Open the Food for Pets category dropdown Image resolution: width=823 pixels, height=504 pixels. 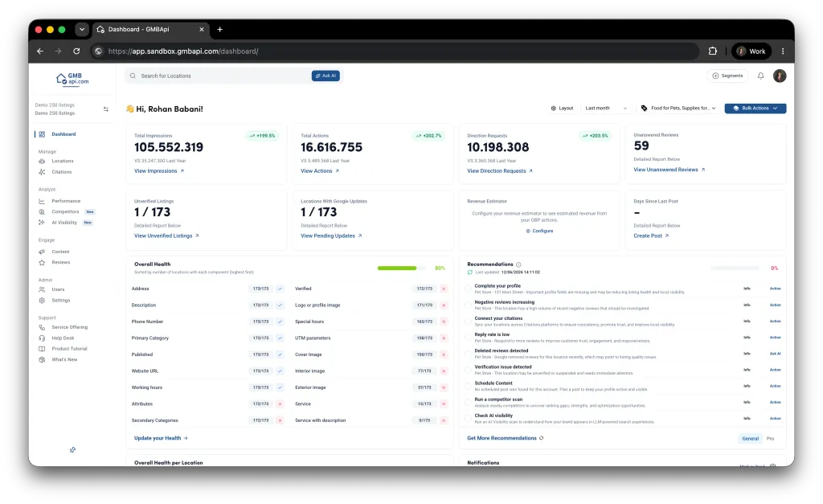678,109
